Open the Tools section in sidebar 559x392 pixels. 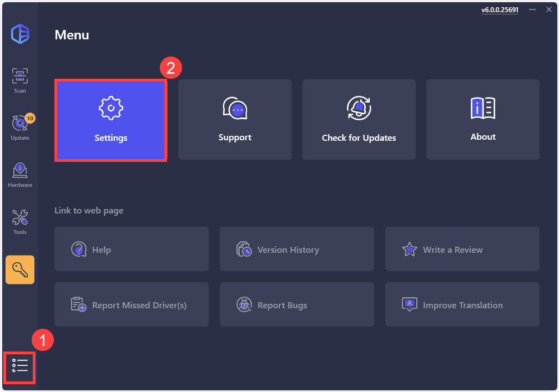tap(20, 222)
